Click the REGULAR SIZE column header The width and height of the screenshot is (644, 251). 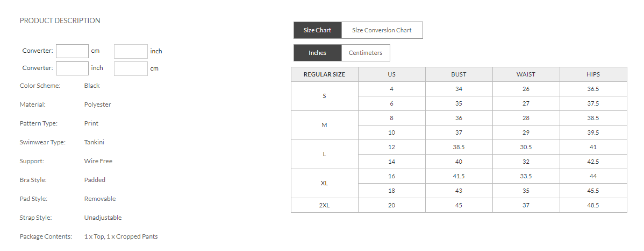pyautogui.click(x=324, y=74)
